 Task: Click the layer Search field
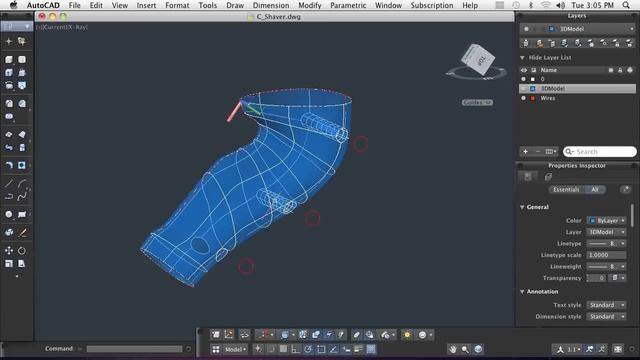[x=600, y=151]
